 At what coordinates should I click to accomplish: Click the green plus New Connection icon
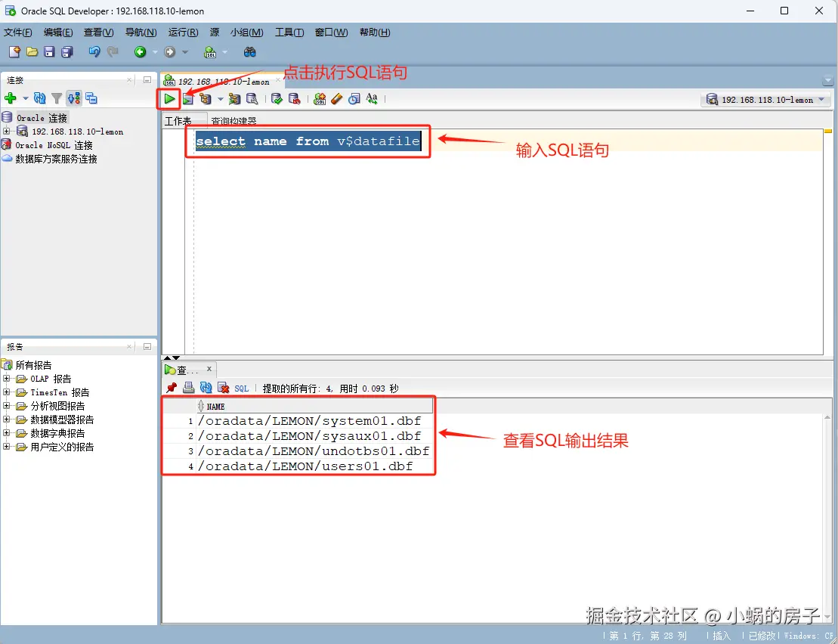click(10, 98)
